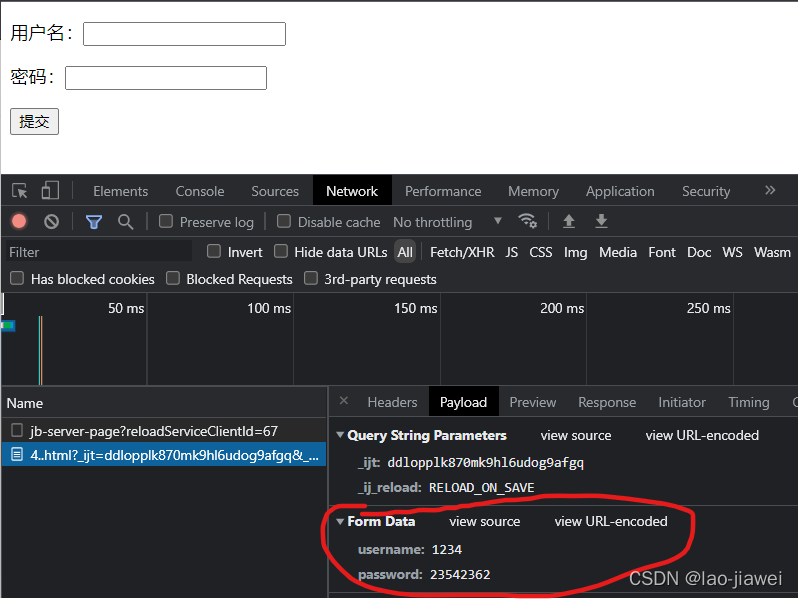The width and height of the screenshot is (798, 599).
Task: Click the password value 23542362
Action: tap(460, 574)
